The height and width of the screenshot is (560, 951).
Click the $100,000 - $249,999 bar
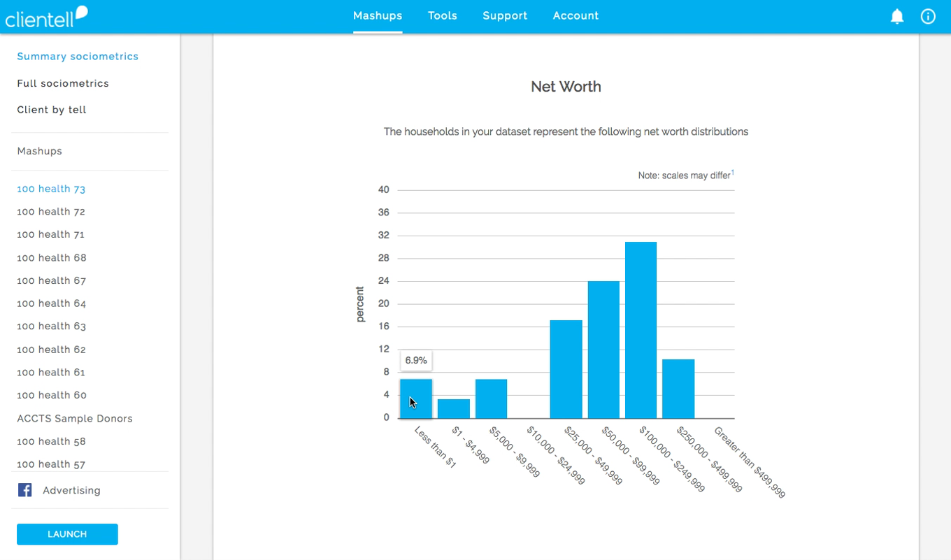tap(641, 330)
